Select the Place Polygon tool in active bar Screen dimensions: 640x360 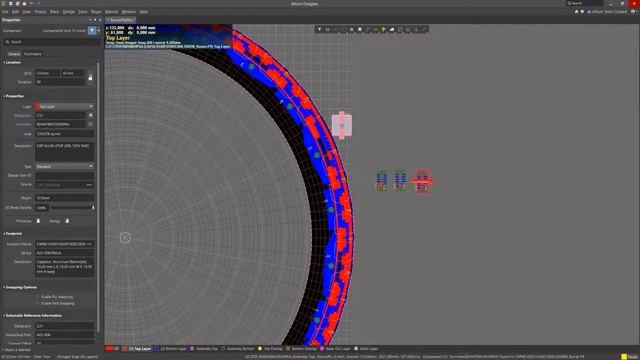392,29
